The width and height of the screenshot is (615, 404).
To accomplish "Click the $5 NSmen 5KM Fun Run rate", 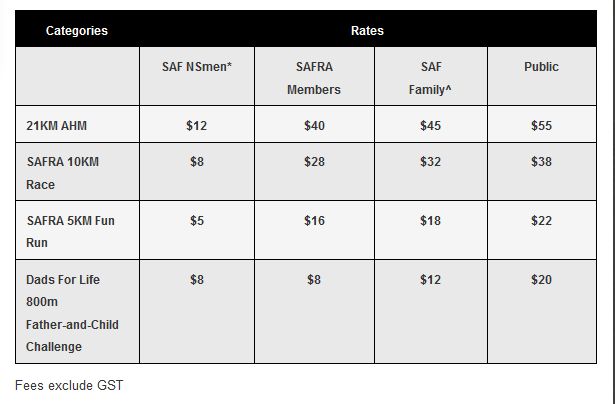I will 197,220.
